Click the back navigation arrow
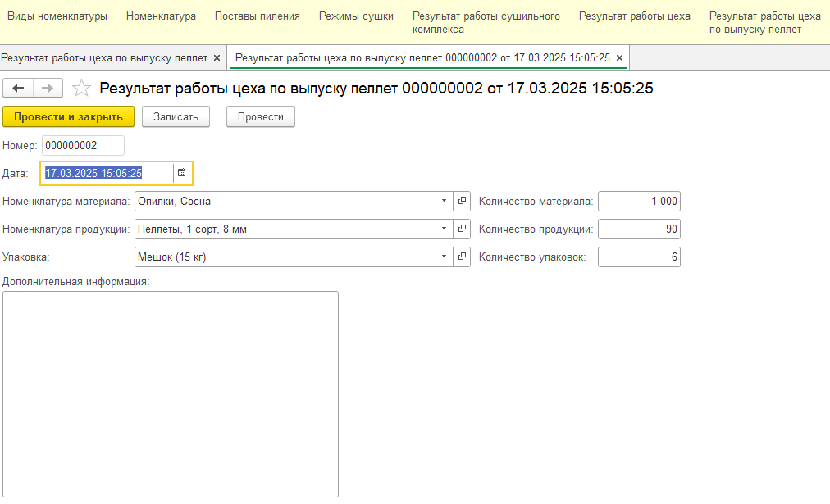 coord(18,89)
